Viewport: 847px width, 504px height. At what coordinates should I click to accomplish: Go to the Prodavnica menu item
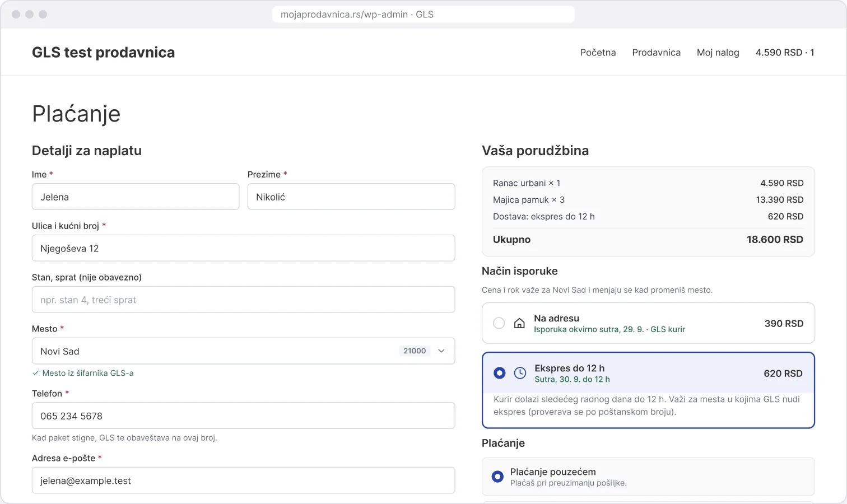point(657,53)
